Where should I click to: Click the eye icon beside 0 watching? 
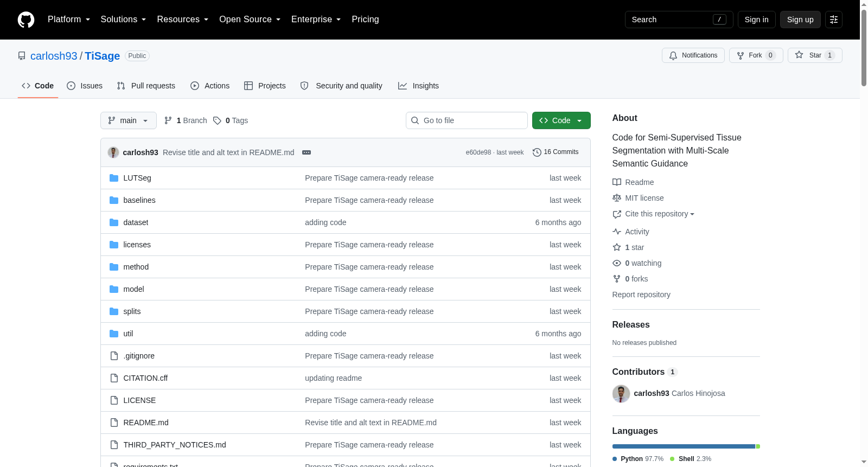[x=617, y=263]
